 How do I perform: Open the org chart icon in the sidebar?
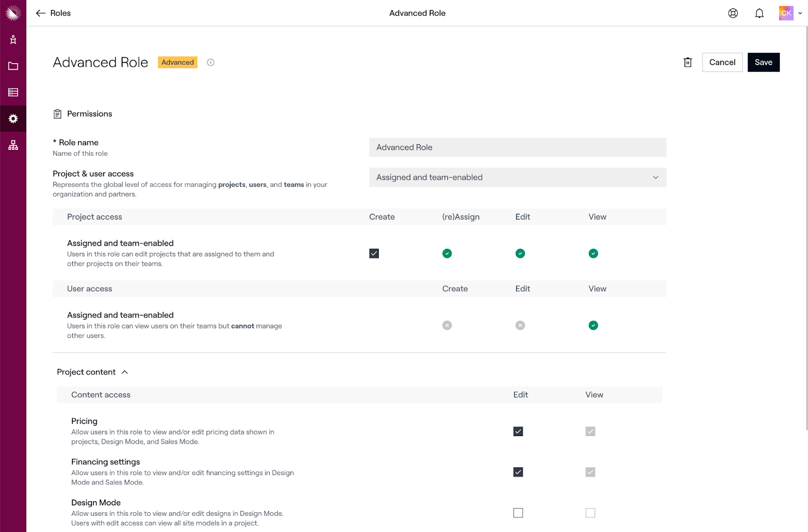coord(13,145)
